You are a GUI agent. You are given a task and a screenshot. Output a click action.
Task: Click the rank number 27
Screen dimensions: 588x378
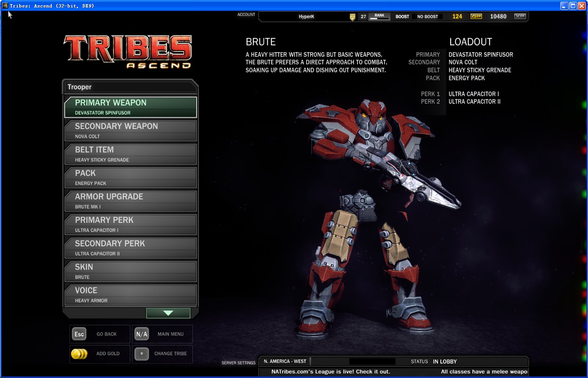tap(363, 17)
